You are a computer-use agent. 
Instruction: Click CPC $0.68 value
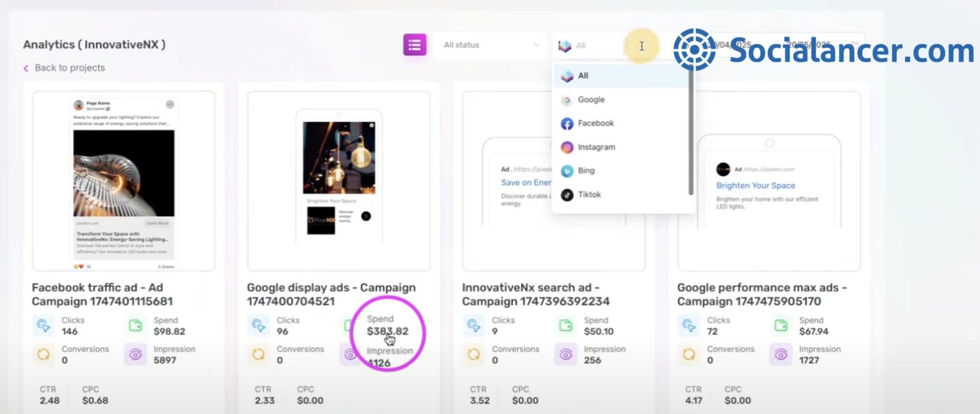tap(95, 401)
